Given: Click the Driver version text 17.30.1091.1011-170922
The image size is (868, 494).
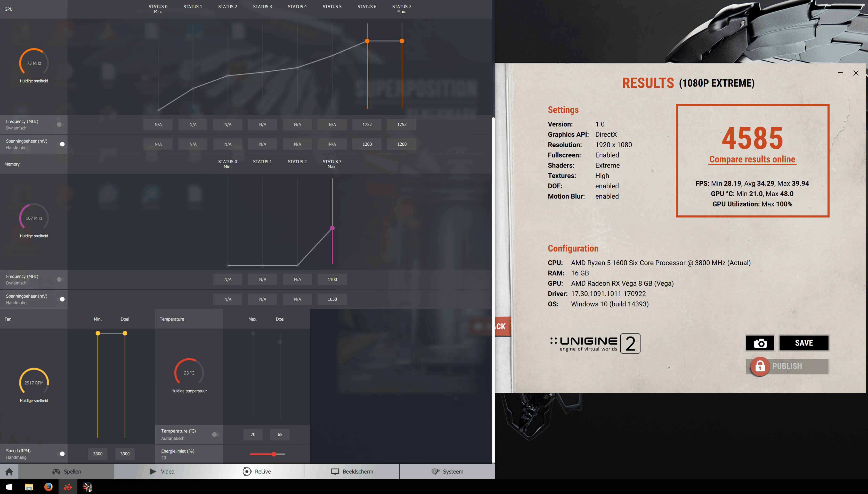Looking at the screenshot, I should click(x=609, y=294).
